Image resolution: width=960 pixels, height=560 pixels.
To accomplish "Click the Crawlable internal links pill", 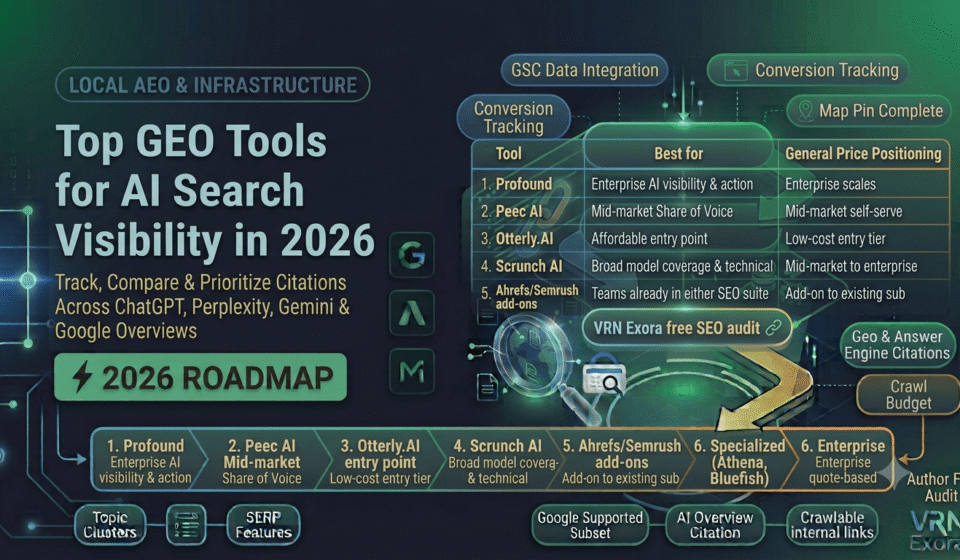I will coord(832,525).
